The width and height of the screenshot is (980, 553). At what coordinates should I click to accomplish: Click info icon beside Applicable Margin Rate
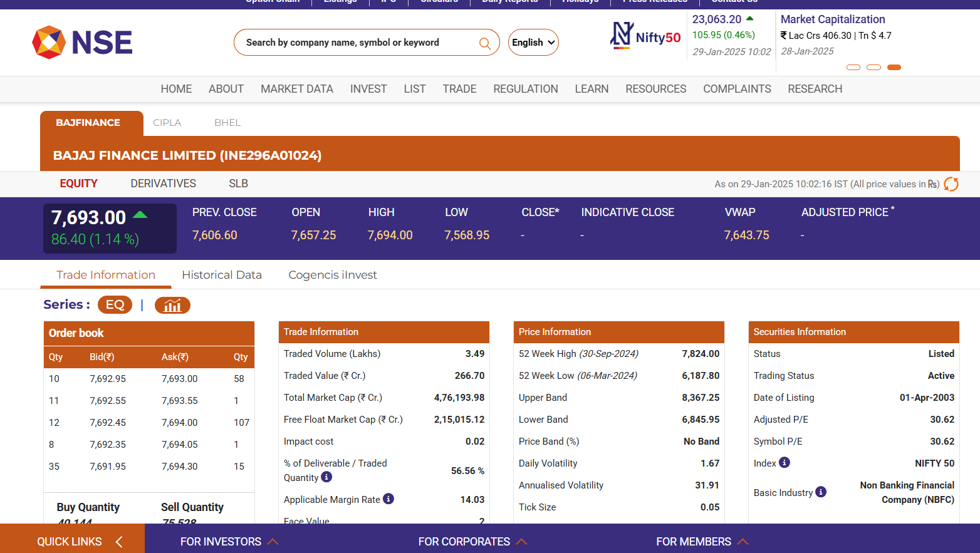click(x=388, y=499)
